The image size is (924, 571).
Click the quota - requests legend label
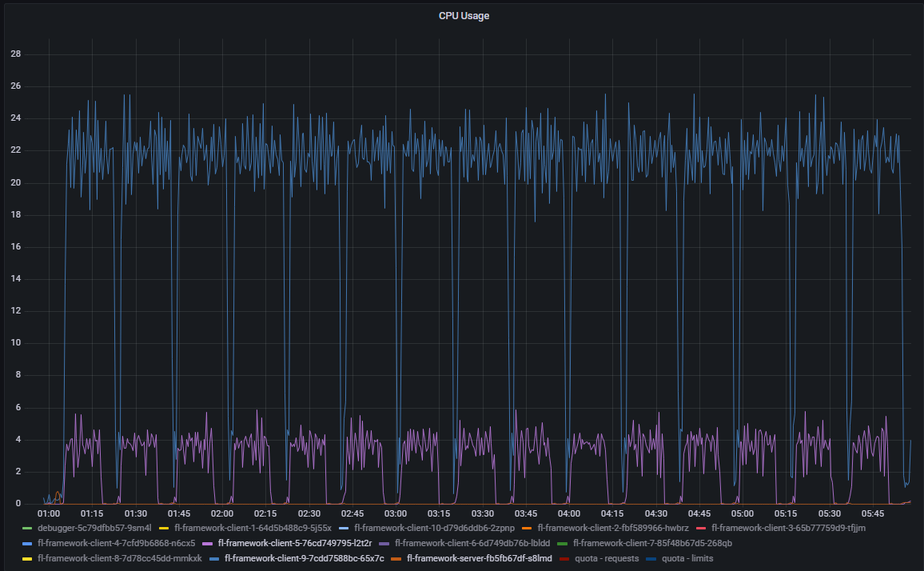pyautogui.click(x=608, y=558)
